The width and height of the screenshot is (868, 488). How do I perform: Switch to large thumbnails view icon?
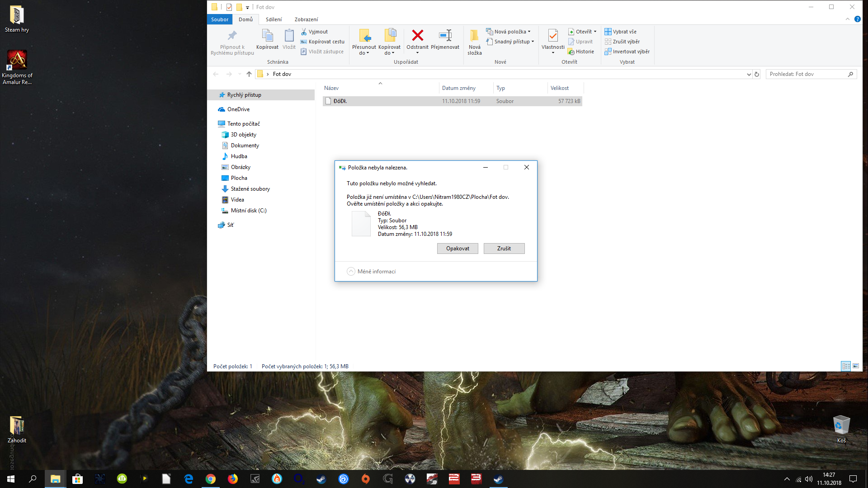click(856, 366)
